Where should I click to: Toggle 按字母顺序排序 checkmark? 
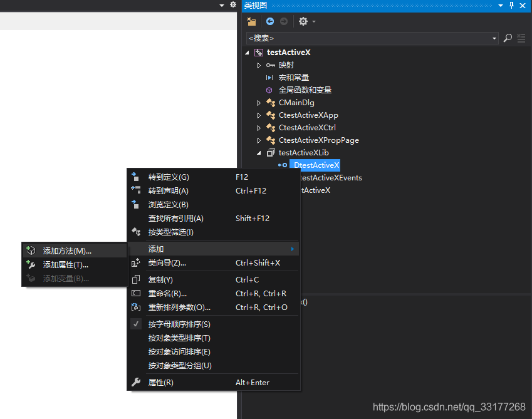point(136,324)
